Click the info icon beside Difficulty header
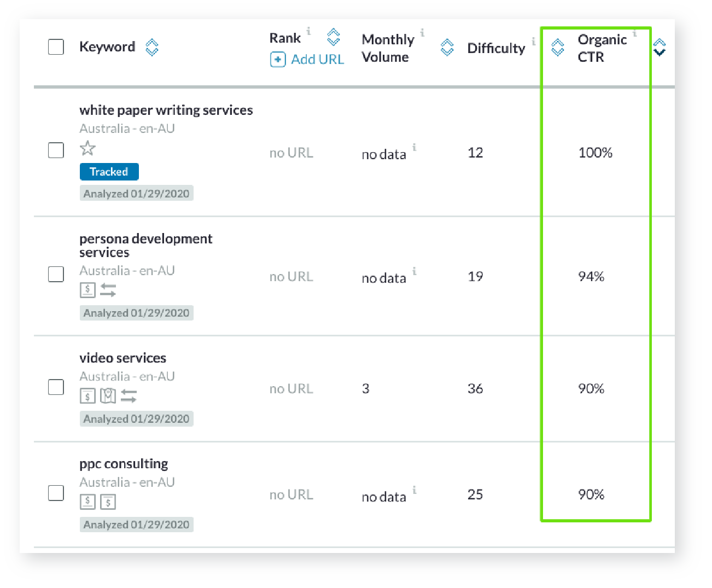This screenshot has width=712, height=588. [533, 42]
